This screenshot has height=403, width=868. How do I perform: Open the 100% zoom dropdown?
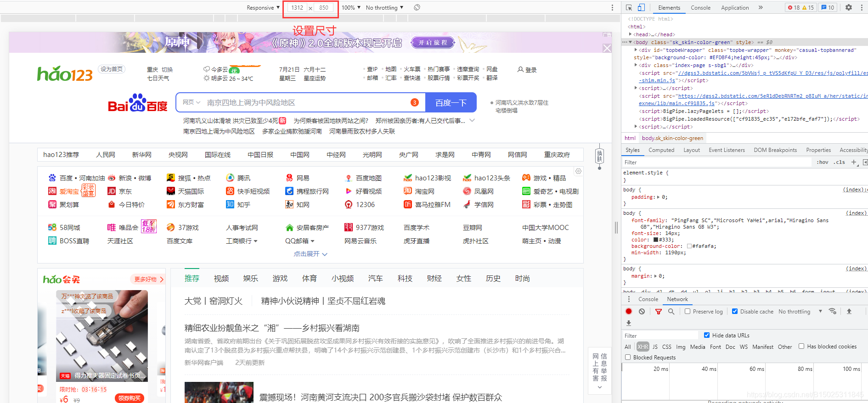click(x=351, y=7)
